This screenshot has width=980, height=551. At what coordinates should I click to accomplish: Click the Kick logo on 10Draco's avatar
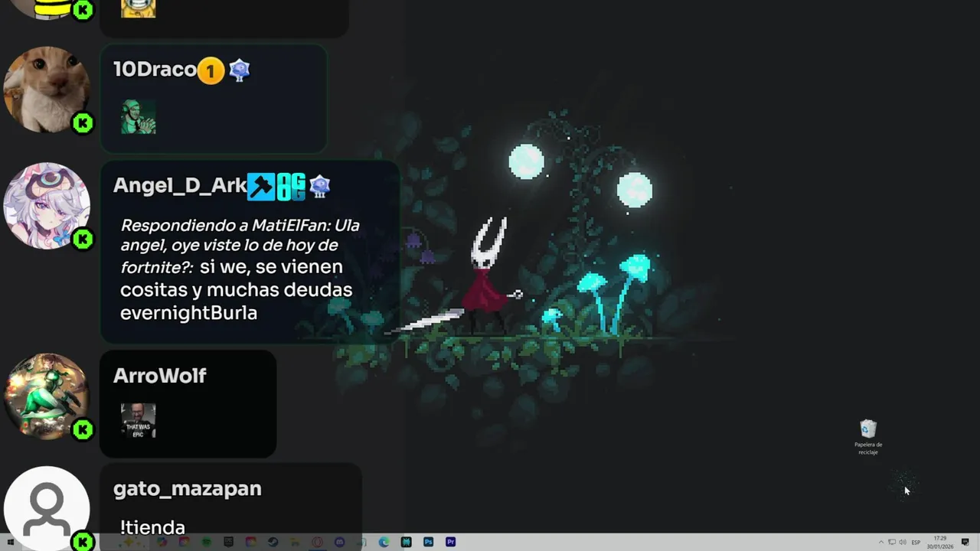pyautogui.click(x=83, y=123)
